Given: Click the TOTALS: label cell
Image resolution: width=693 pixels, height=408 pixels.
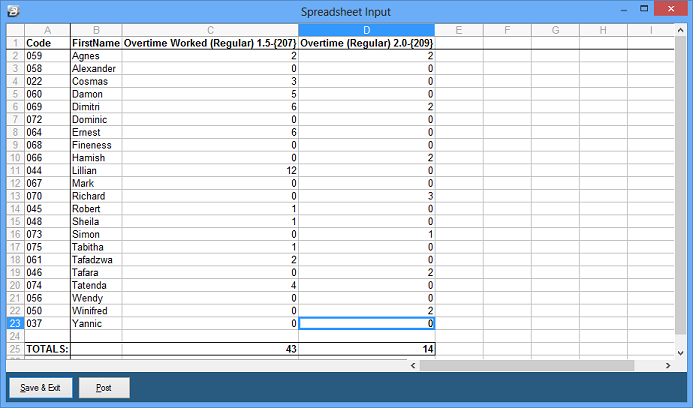Looking at the screenshot, I should (x=47, y=349).
